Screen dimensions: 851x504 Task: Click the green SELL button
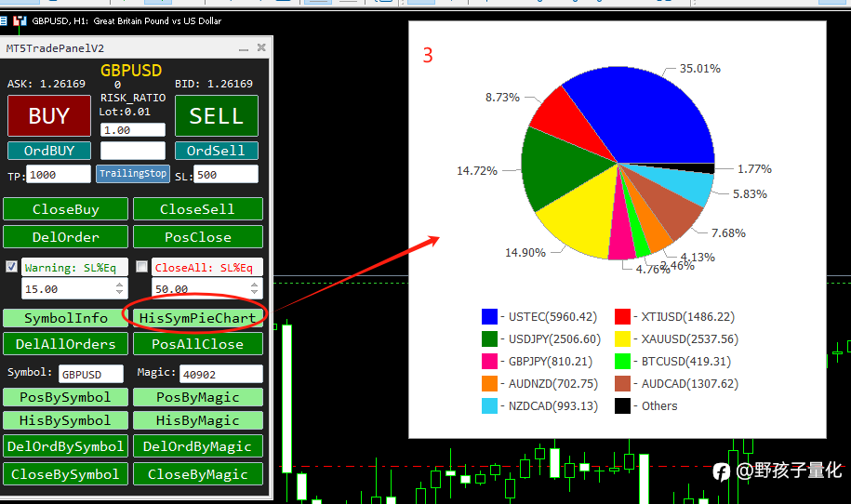(216, 115)
